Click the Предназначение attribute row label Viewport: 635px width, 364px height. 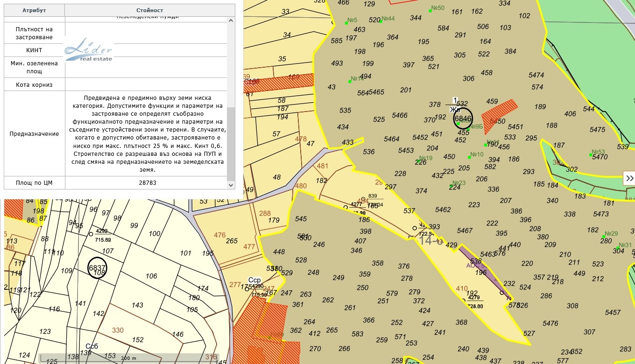[x=34, y=134]
